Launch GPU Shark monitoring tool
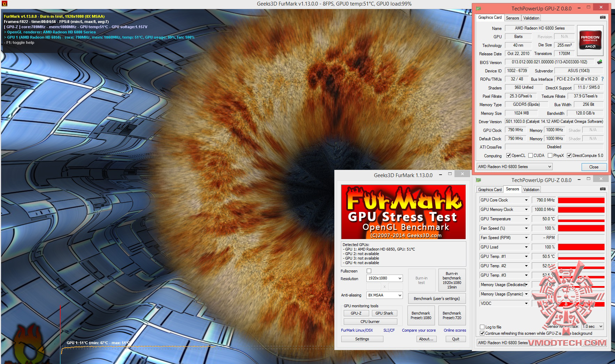Image resolution: width=615 pixels, height=364 pixels. pyautogui.click(x=384, y=313)
